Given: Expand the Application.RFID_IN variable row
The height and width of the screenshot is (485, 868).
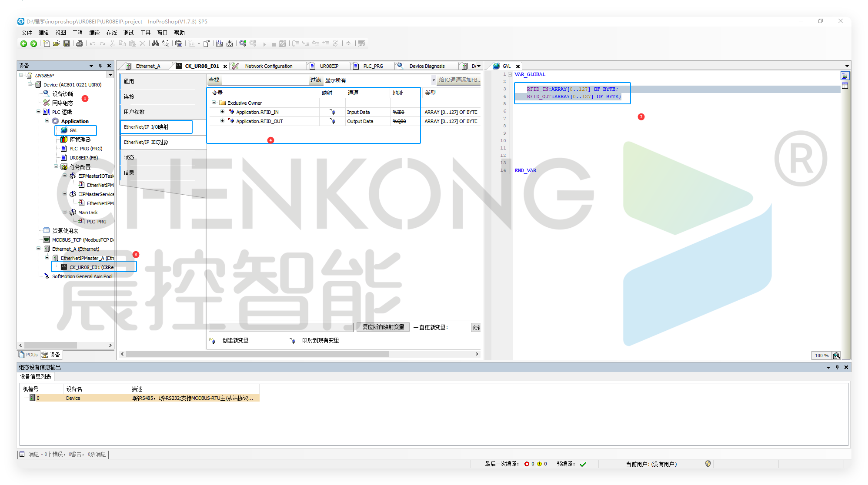Looking at the screenshot, I should [222, 112].
